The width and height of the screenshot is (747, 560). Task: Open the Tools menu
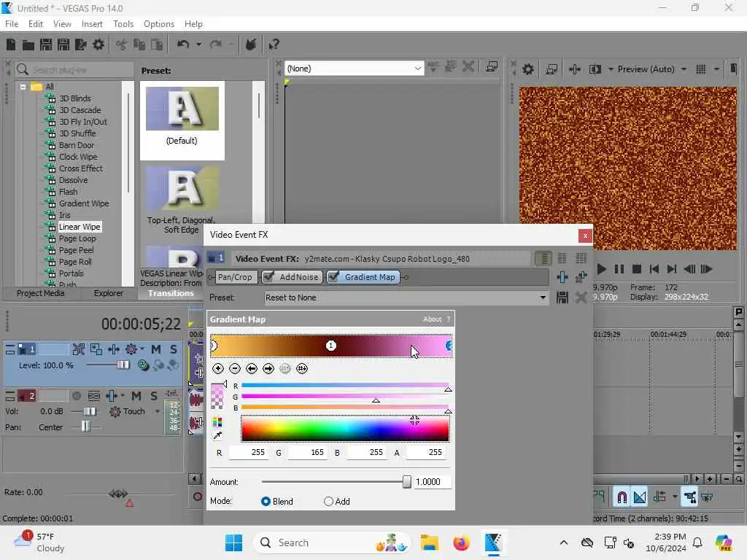click(x=123, y=24)
